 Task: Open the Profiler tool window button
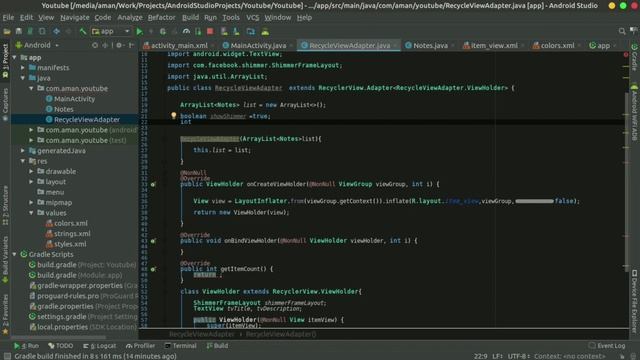tap(140, 346)
